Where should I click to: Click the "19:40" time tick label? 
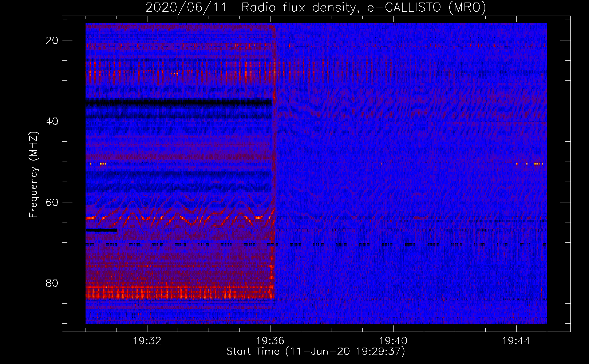(393, 341)
